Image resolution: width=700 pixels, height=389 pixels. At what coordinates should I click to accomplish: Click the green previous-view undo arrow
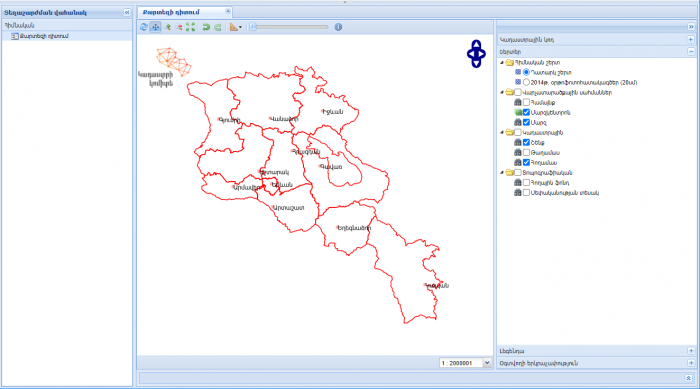[x=206, y=27]
